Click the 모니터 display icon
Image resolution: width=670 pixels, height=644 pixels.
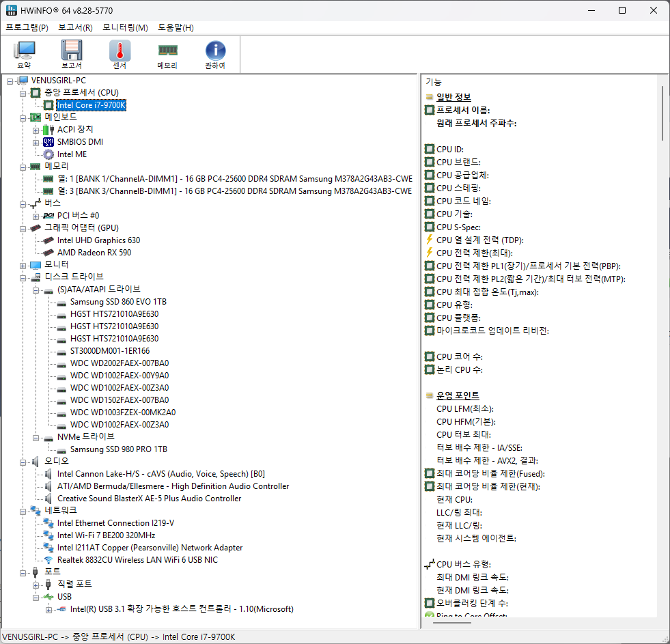(36, 265)
